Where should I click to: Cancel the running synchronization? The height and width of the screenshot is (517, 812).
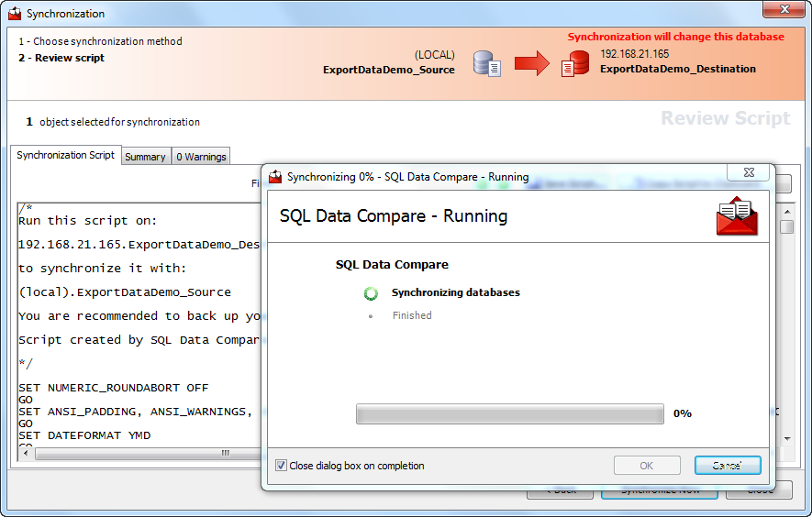click(727, 466)
